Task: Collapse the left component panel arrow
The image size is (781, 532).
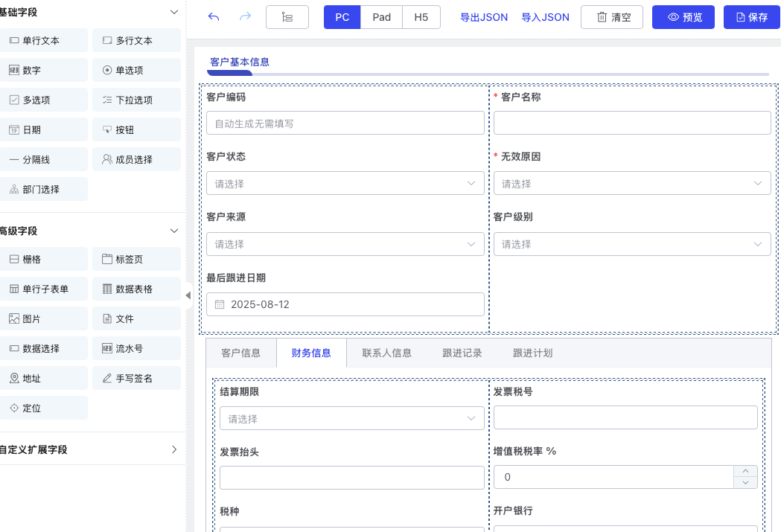Action: pyautogui.click(x=188, y=295)
